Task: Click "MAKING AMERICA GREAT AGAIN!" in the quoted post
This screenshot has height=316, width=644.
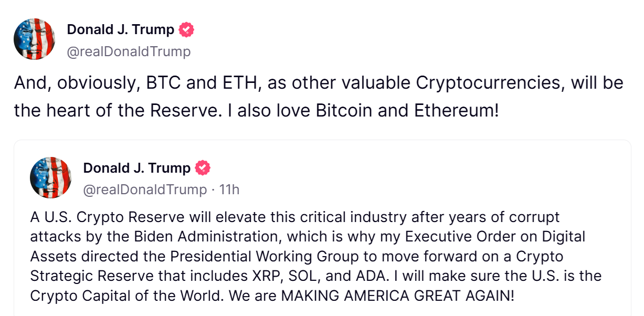Action: pyautogui.click(x=398, y=296)
